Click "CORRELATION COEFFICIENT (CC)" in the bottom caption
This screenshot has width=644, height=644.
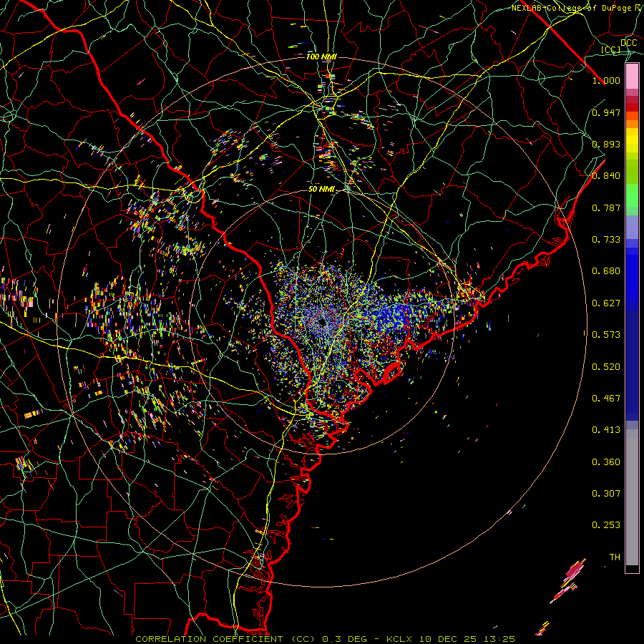[x=225, y=639]
